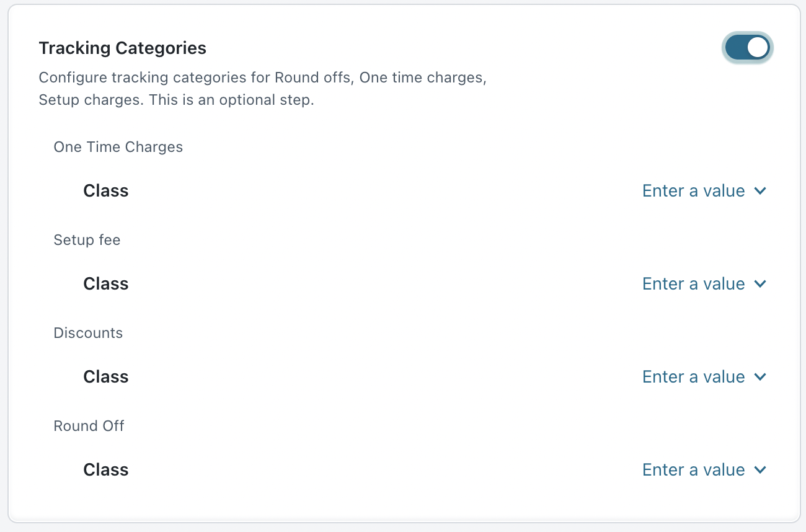Image resolution: width=806 pixels, height=532 pixels.
Task: Click the chevron arrow for One Time Charges Class
Action: (761, 191)
